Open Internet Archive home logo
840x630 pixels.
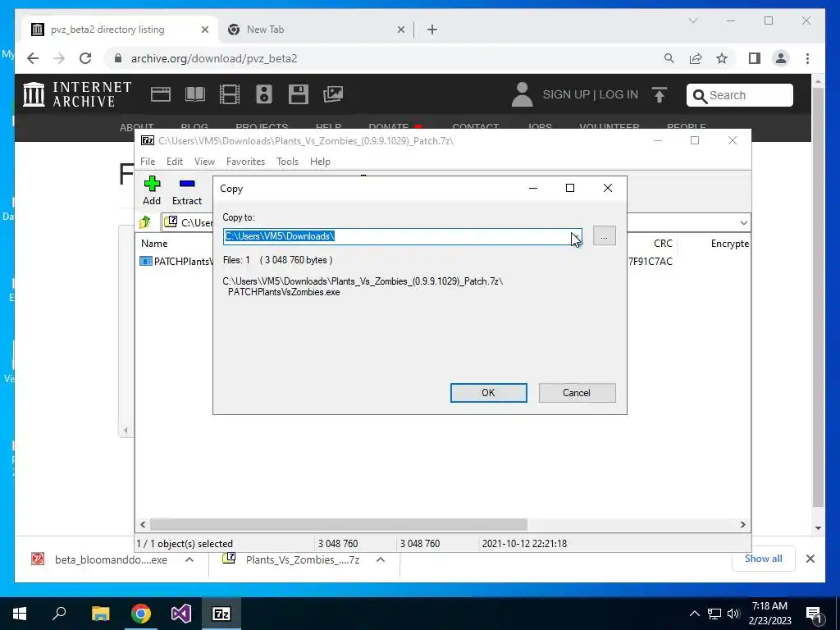point(76,94)
